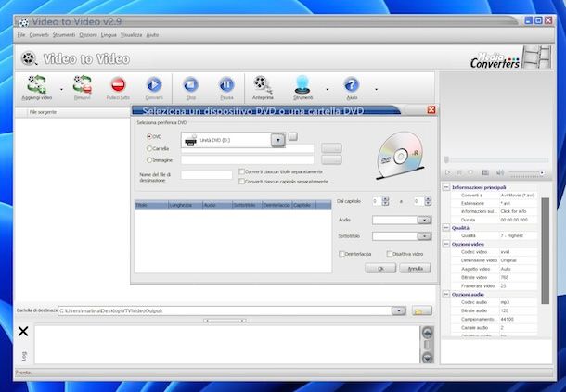Collapse Informazioni principali section
Viewport: 566px width, 392px height.
coord(446,187)
